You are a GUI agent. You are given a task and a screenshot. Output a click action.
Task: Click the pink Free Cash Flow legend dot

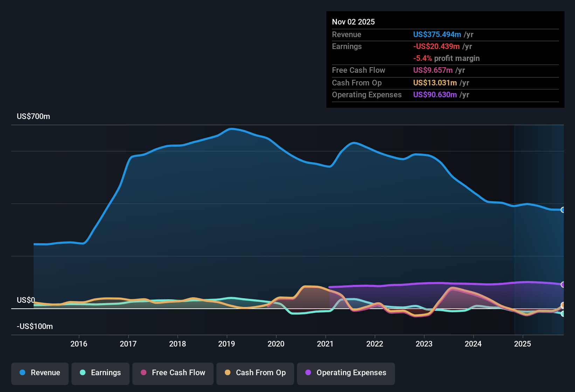pyautogui.click(x=144, y=372)
